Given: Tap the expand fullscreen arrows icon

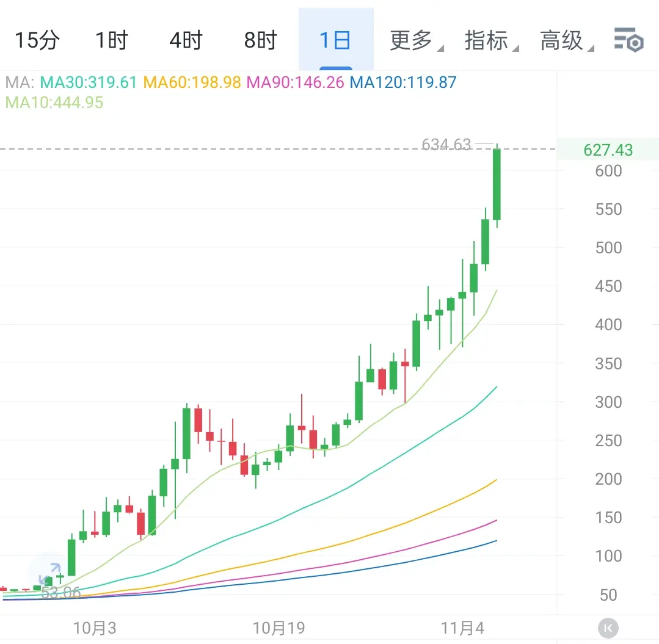Looking at the screenshot, I should click(x=49, y=574).
